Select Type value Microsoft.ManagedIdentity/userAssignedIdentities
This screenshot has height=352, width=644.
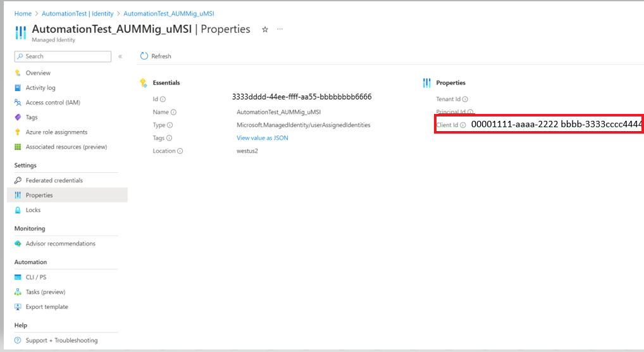(304, 125)
